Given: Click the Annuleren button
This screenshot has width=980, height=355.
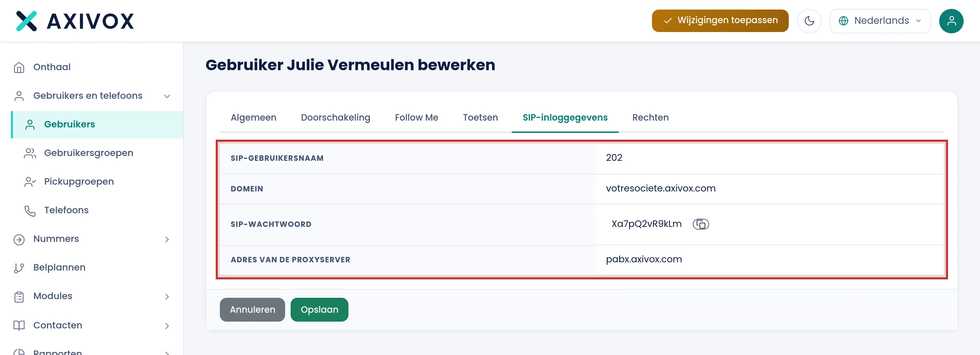Looking at the screenshot, I should (252, 310).
